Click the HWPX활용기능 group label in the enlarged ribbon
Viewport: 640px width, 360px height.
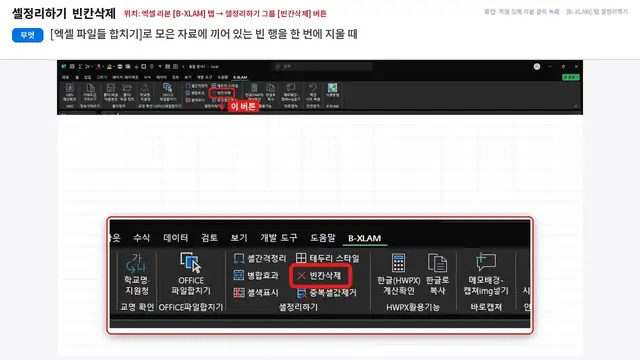413,307
